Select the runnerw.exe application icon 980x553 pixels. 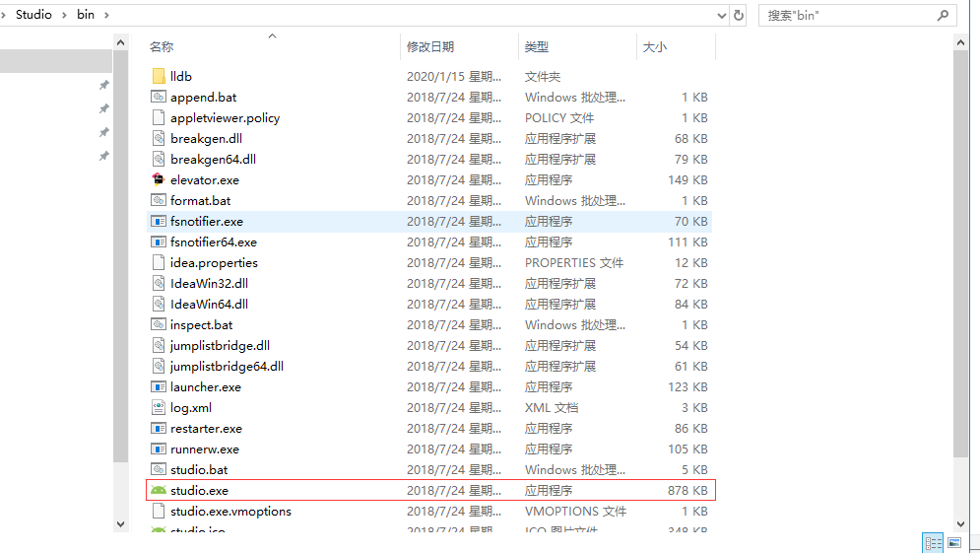159,449
